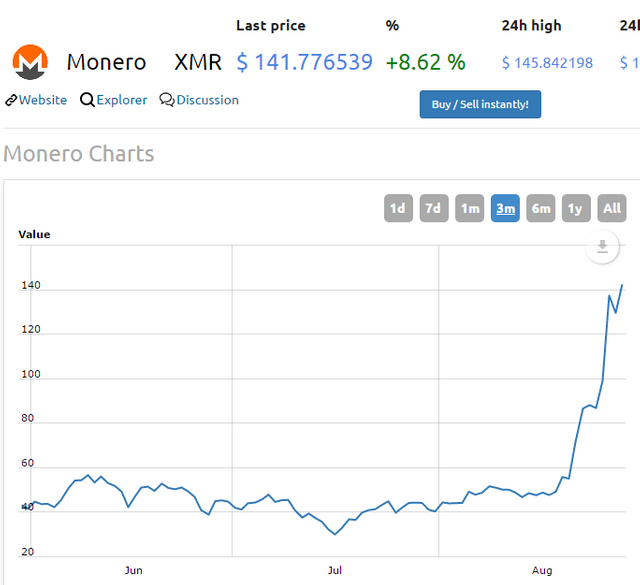
Task: Click the Aug label on the x-axis
Action: (x=542, y=570)
